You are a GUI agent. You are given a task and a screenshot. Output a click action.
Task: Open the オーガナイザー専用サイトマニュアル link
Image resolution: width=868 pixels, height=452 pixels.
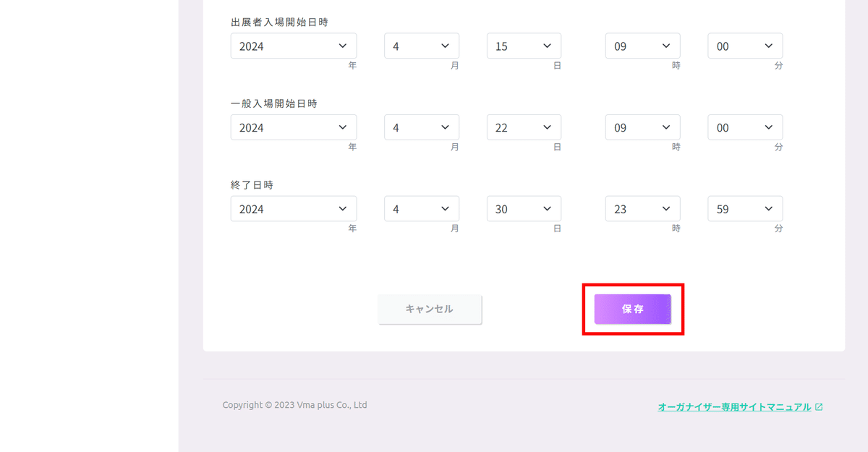[734, 407]
